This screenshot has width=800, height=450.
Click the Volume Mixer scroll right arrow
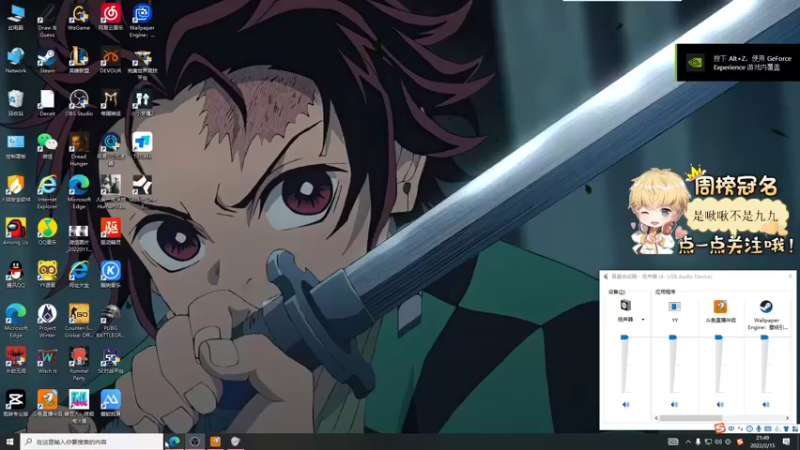787,418
